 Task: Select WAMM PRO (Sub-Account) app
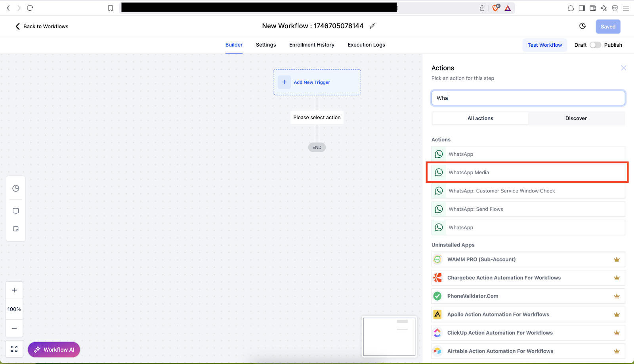point(528,259)
